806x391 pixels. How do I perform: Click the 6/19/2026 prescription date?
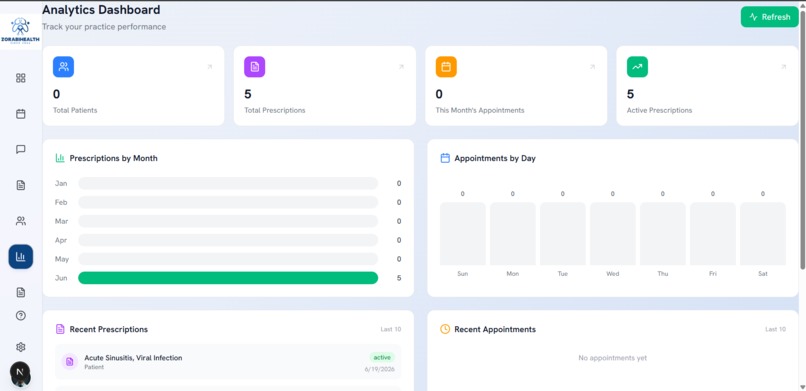click(380, 369)
